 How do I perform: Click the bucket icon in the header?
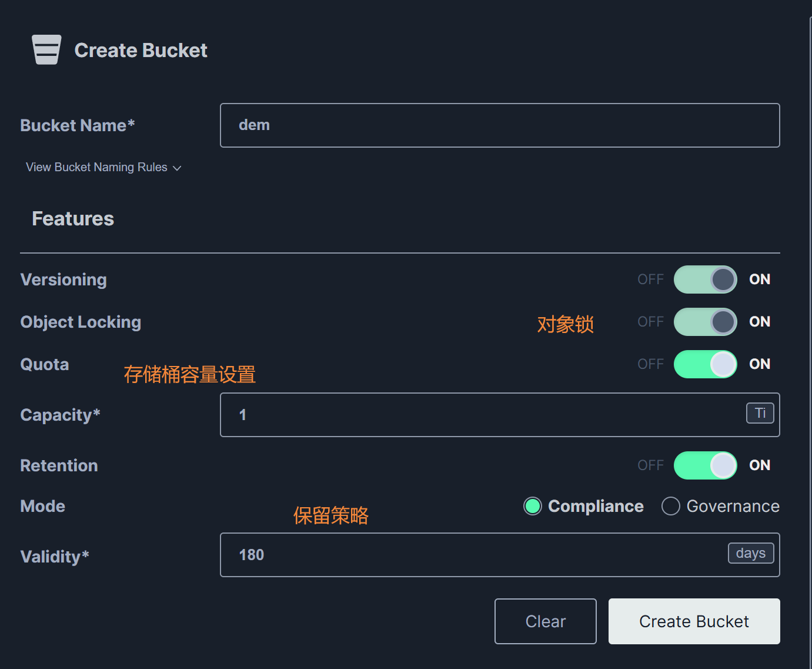(x=46, y=50)
